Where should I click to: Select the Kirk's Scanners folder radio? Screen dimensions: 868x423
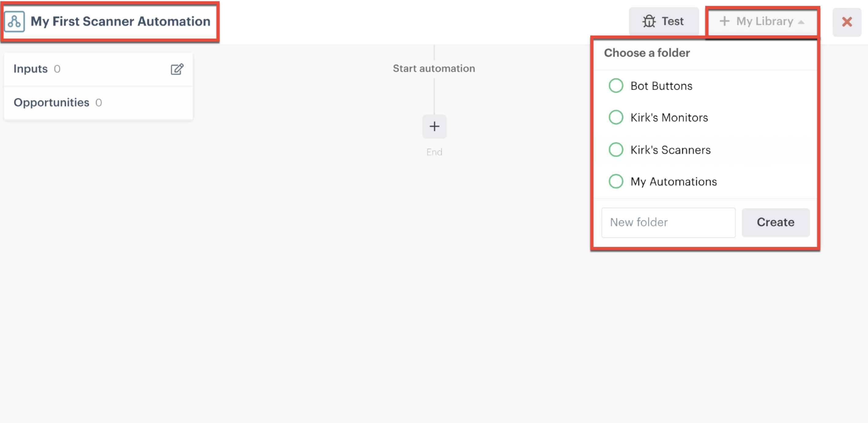pyautogui.click(x=616, y=149)
